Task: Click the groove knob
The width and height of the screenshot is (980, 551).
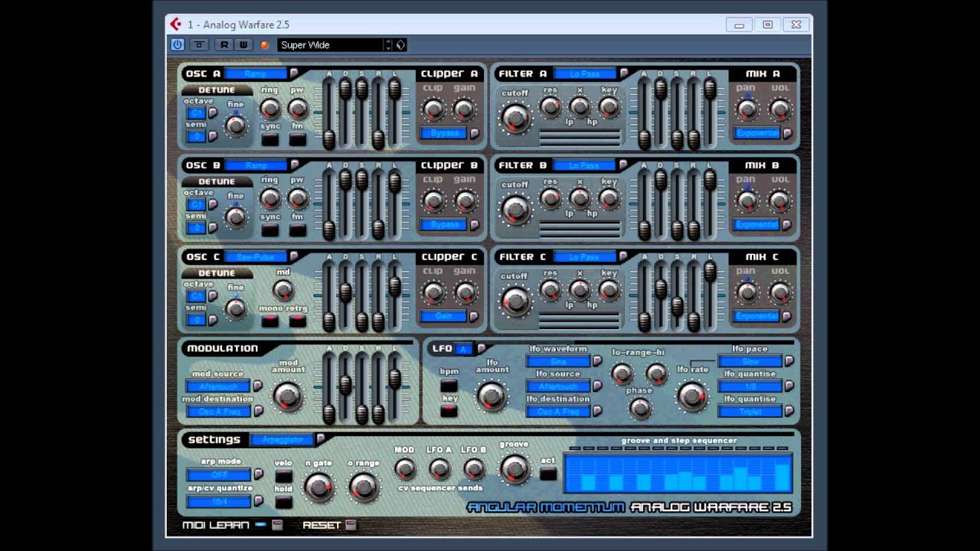Action: tap(514, 468)
